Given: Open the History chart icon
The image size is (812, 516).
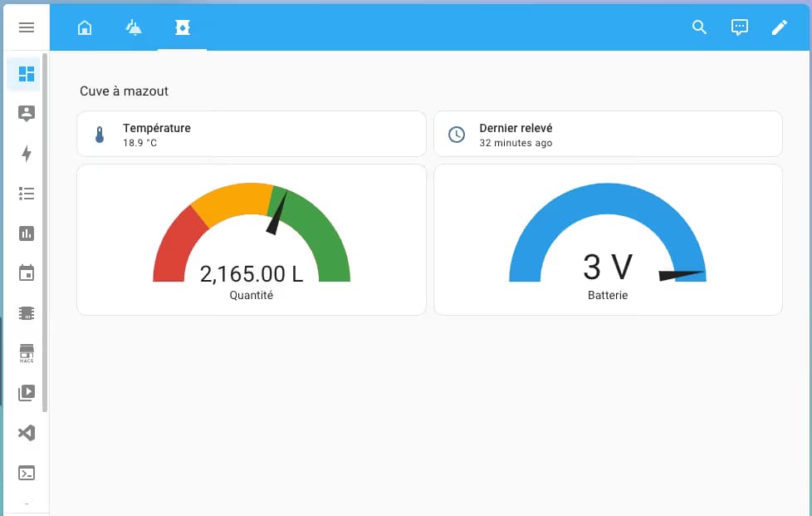Looking at the screenshot, I should point(27,233).
